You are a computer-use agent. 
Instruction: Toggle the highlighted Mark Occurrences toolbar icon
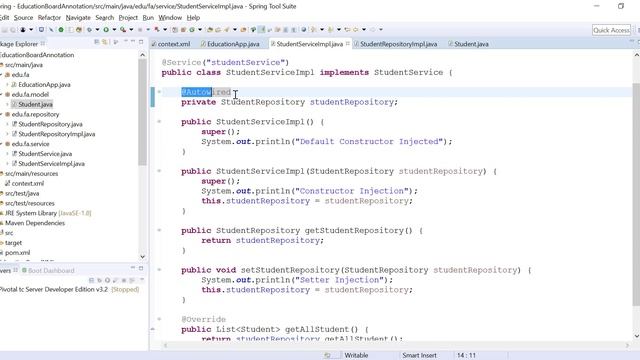(262, 29)
